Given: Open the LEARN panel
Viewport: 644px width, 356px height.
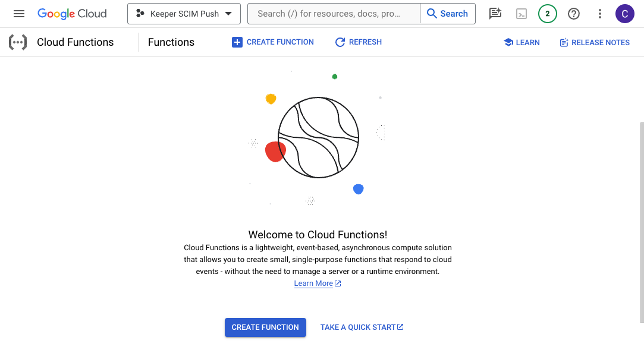Looking at the screenshot, I should click(x=522, y=42).
